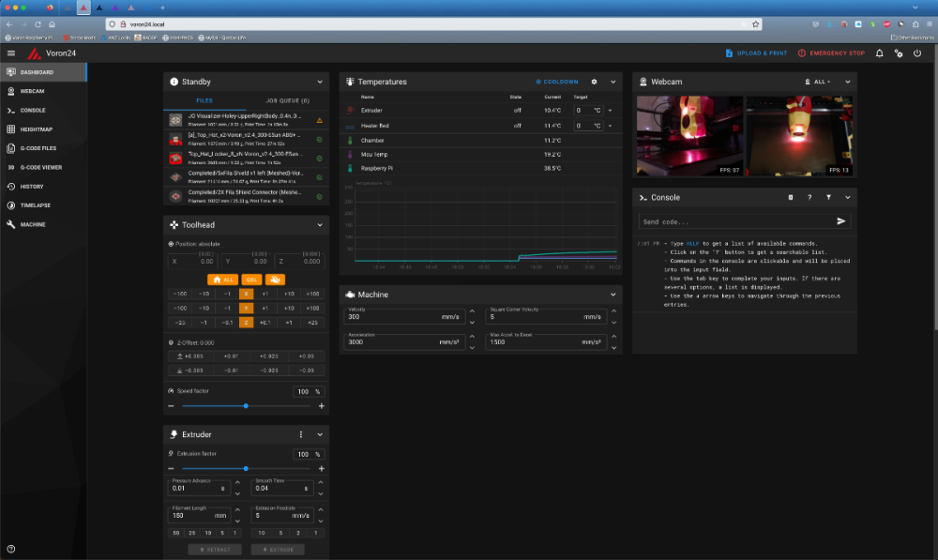
Task: Open Temperatures panel gear settings
Action: (x=594, y=82)
